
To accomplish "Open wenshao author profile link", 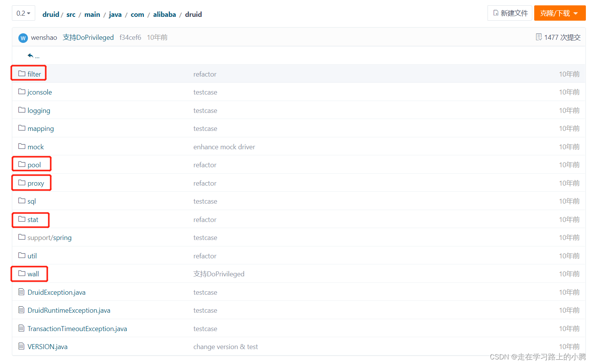I will [x=44, y=38].
